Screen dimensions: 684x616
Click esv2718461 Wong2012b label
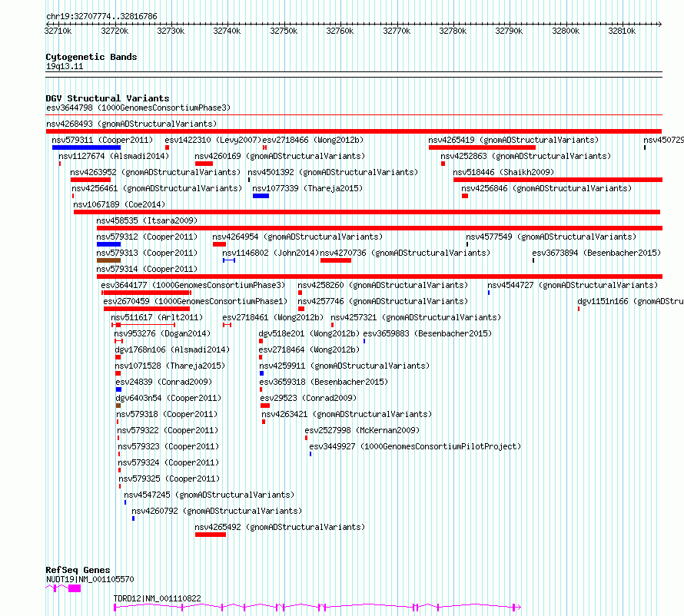click(273, 317)
